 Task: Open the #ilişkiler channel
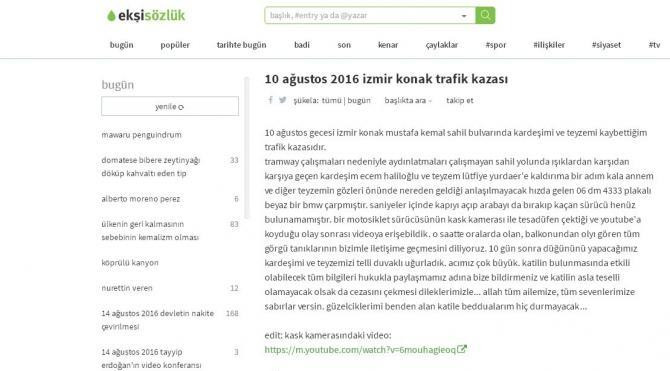(x=549, y=45)
